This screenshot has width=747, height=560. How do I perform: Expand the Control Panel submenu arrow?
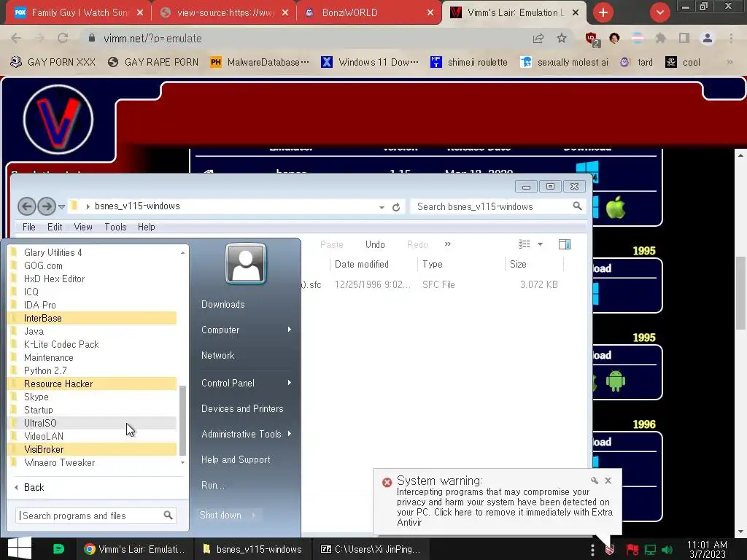click(x=289, y=383)
